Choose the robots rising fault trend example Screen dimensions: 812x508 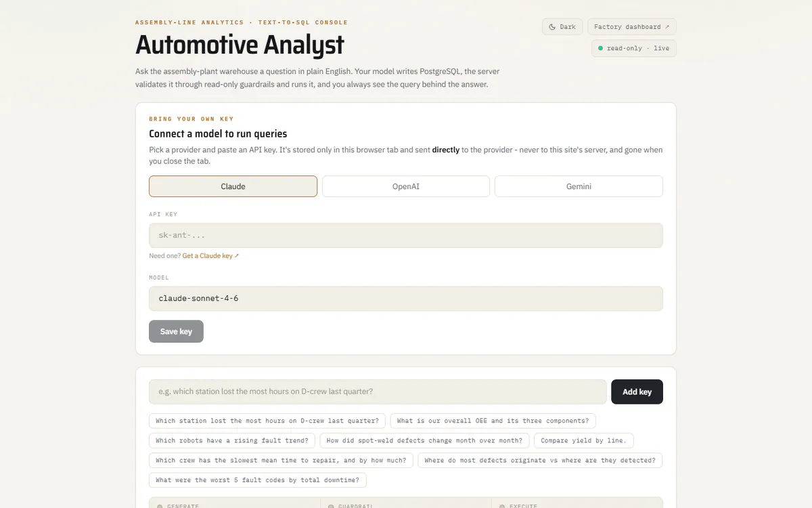(232, 440)
